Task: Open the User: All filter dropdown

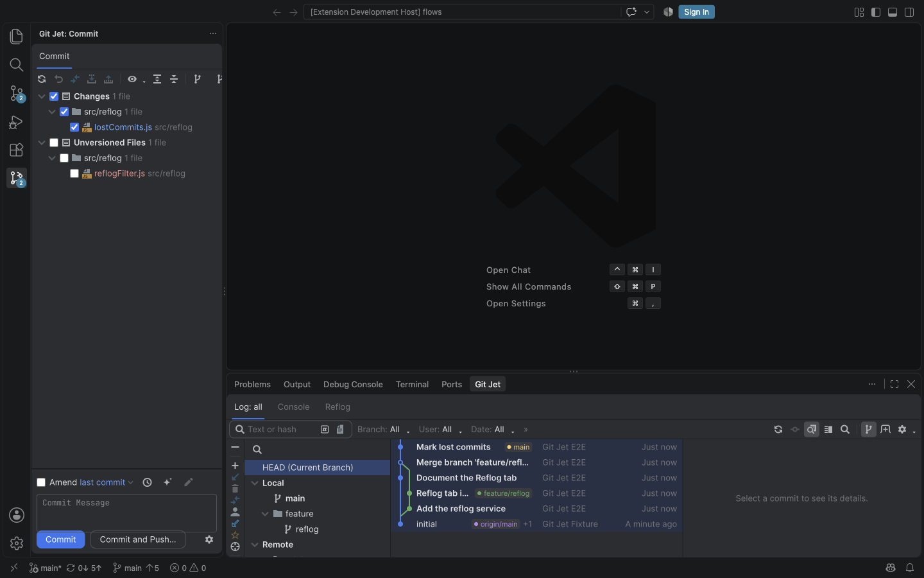Action: tap(440, 430)
